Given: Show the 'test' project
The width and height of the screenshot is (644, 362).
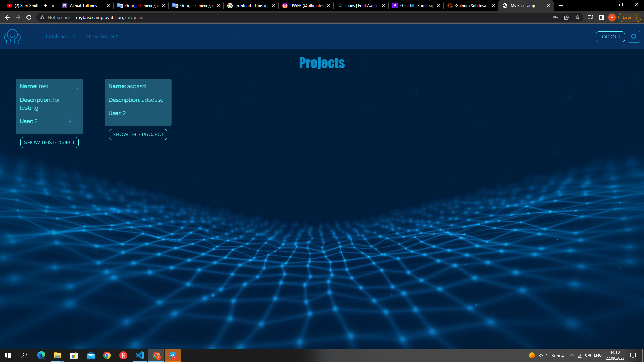Looking at the screenshot, I should point(50,142).
